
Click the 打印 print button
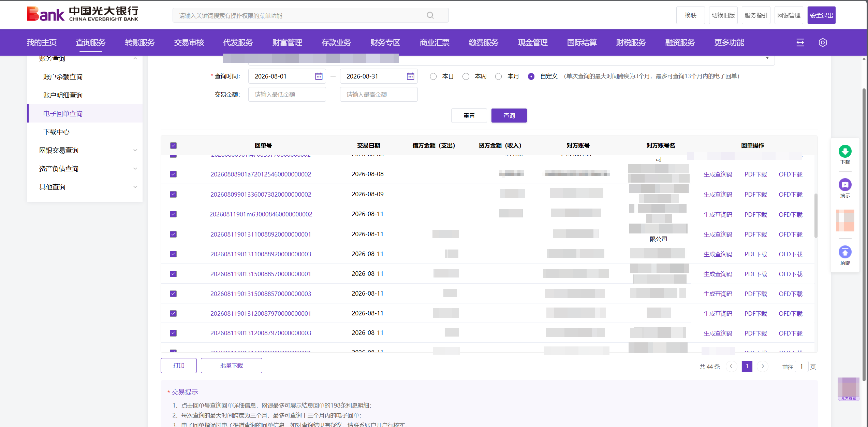(x=178, y=366)
